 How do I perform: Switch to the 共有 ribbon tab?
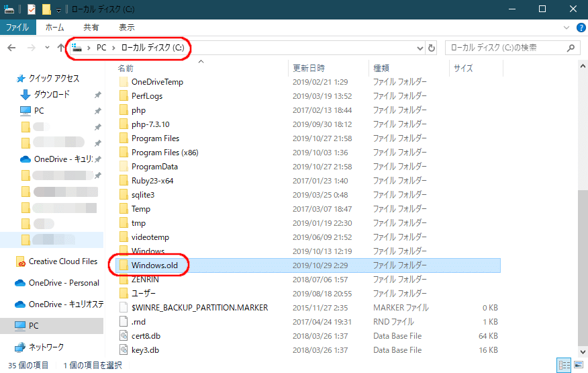(91, 28)
